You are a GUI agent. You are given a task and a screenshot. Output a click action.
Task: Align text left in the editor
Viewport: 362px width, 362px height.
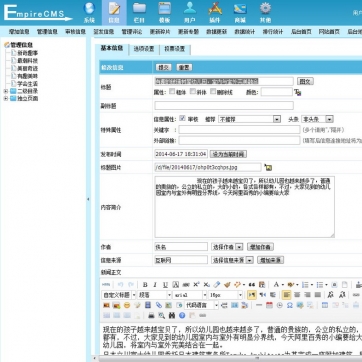point(286,295)
